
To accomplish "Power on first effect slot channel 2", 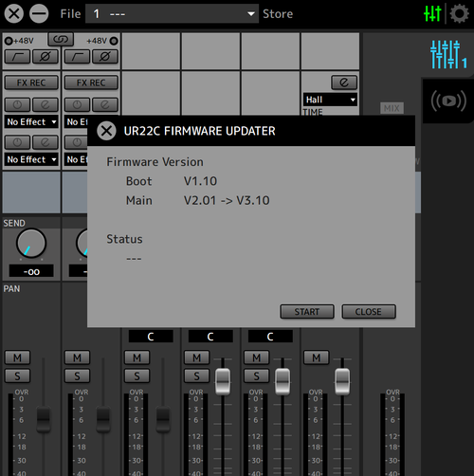I will pyautogui.click(x=78, y=104).
